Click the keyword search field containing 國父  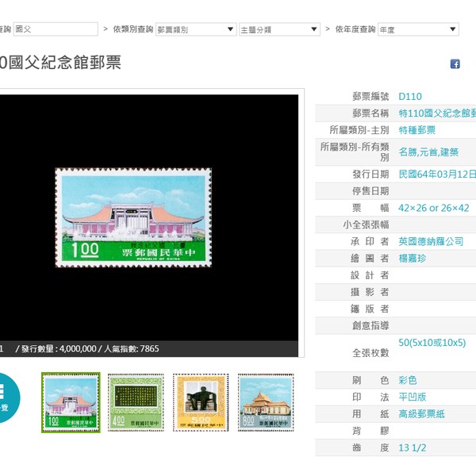[x=56, y=29]
